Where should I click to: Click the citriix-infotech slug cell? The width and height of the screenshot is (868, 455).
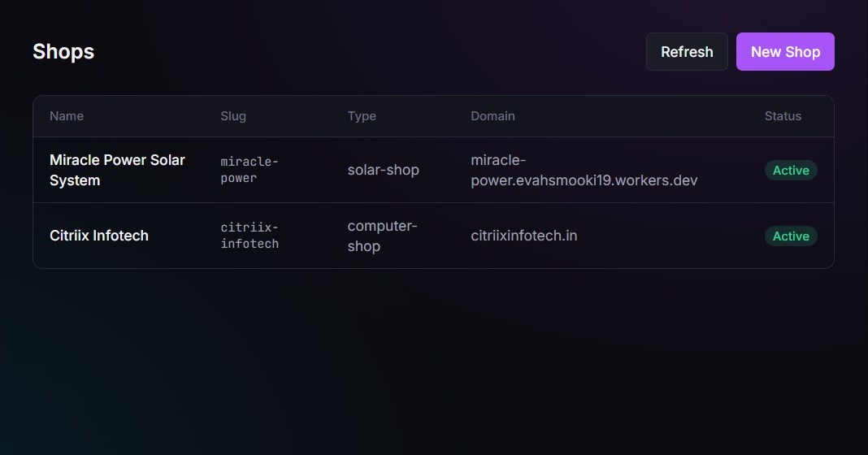(250, 236)
